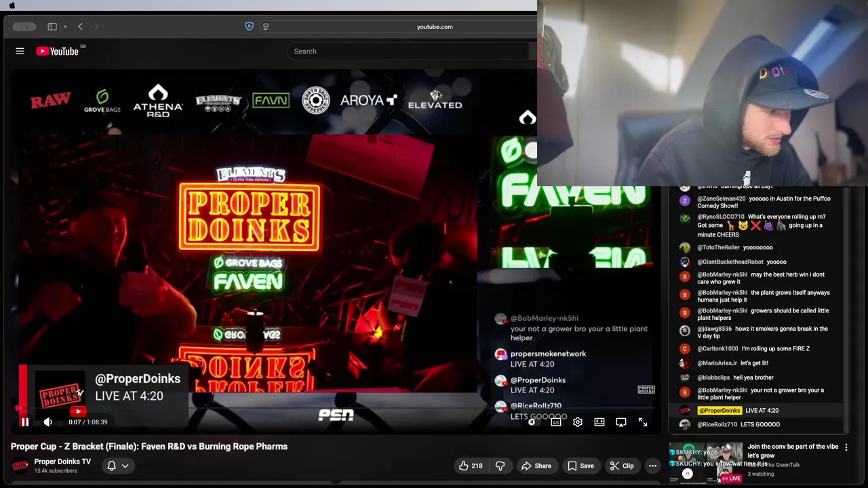Mute the video volume
868x488 pixels.
coord(47,422)
